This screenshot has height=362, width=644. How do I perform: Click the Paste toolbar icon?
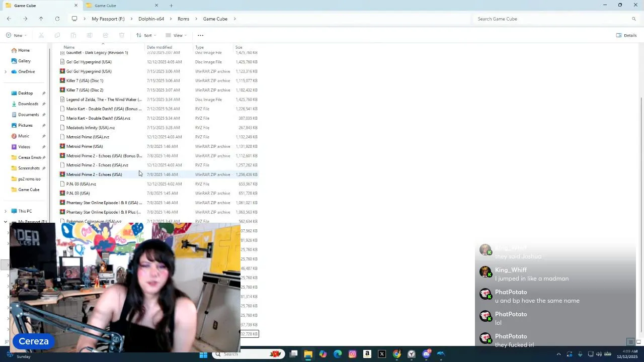click(73, 35)
